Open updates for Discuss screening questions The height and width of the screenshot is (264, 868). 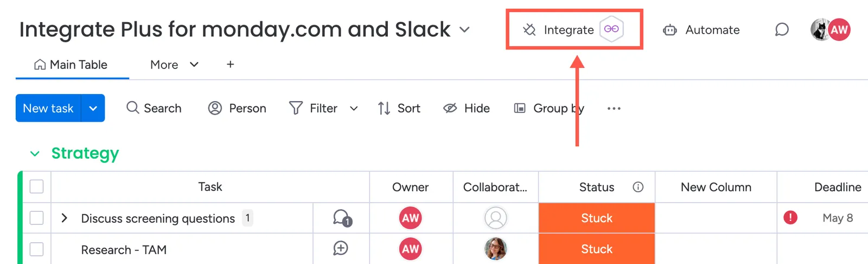[342, 218]
